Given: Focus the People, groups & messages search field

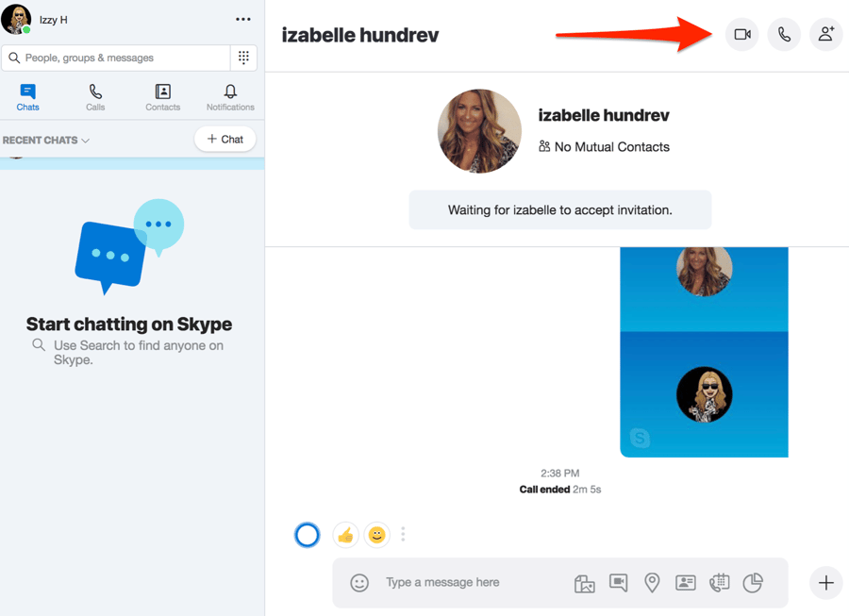Looking at the screenshot, I should [116, 58].
